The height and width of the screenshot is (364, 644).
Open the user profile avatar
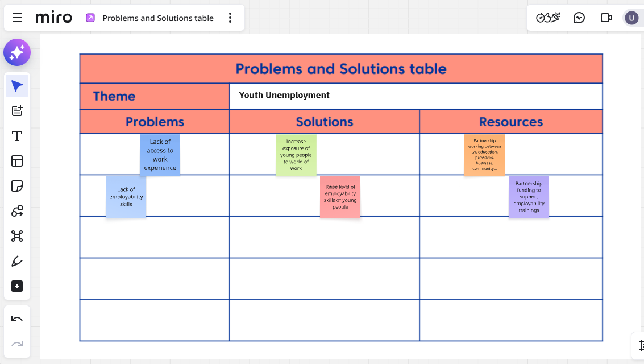click(x=631, y=18)
